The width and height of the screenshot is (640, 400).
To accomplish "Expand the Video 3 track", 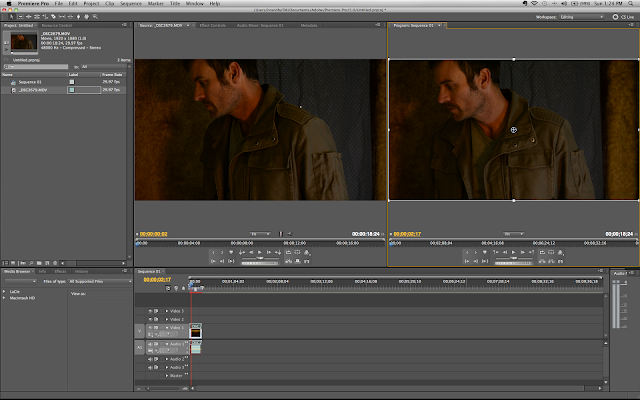I will coord(167,311).
